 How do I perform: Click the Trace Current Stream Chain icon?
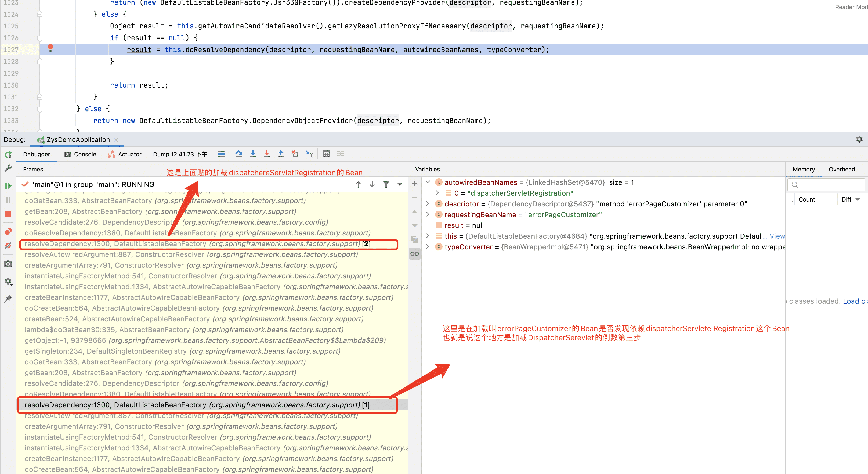click(x=340, y=154)
